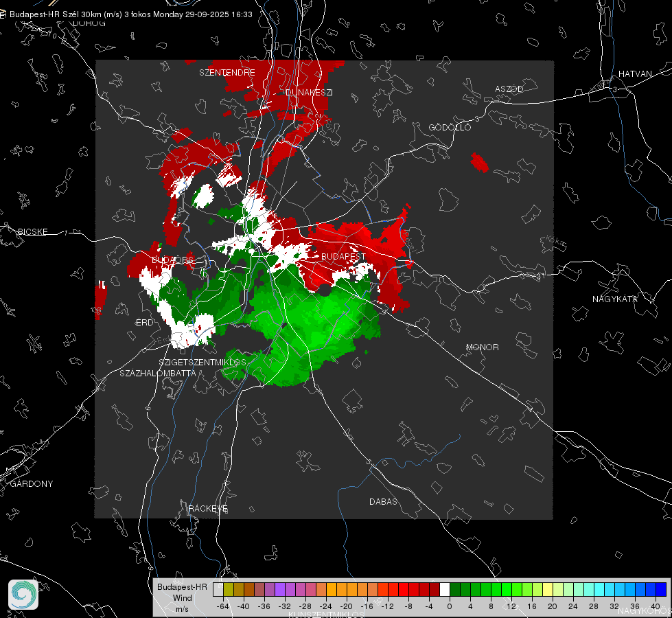The width and height of the screenshot is (672, 618).
Task: Click the GÖDÖLLŐ map label
Action: [450, 127]
